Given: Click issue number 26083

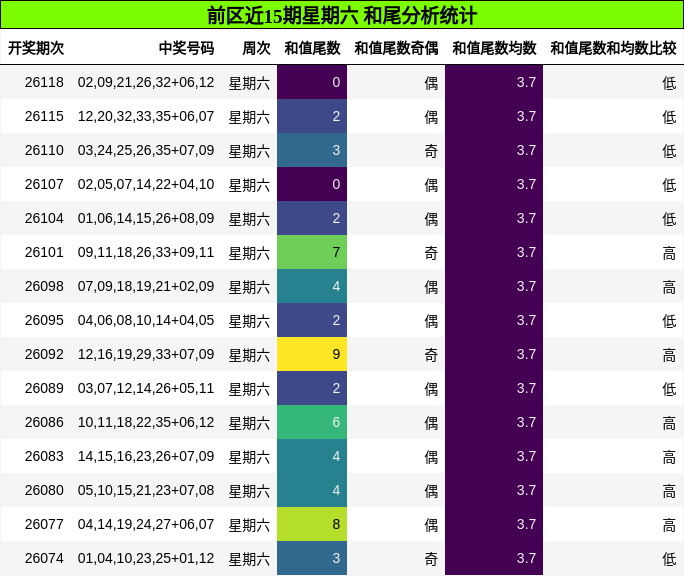Looking at the screenshot, I should pos(44,456).
